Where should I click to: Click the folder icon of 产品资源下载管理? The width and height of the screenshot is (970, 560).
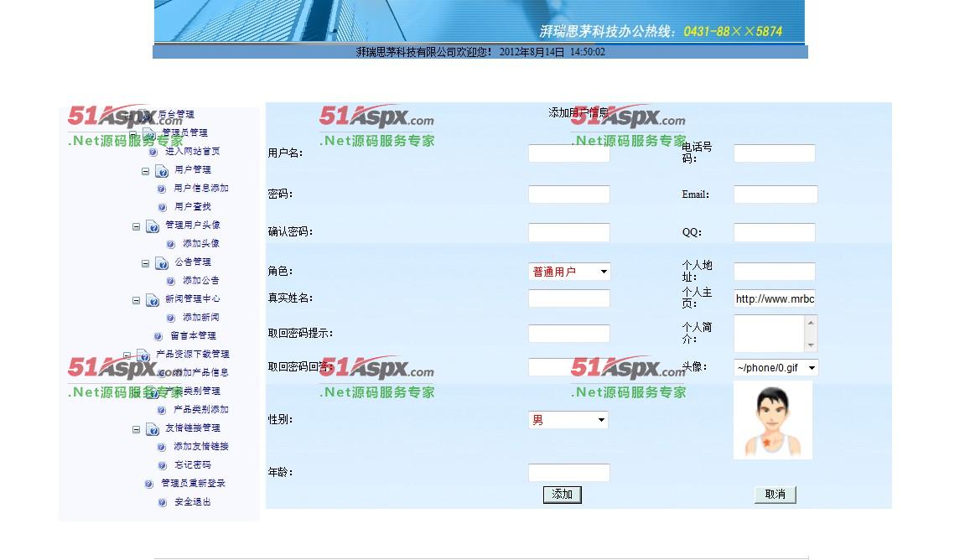click(x=143, y=355)
